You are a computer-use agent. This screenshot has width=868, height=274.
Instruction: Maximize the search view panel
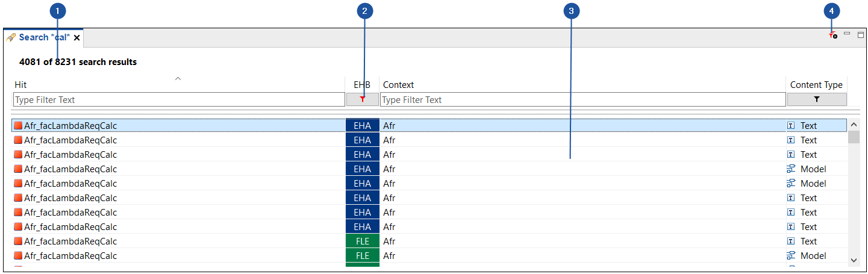[x=861, y=34]
